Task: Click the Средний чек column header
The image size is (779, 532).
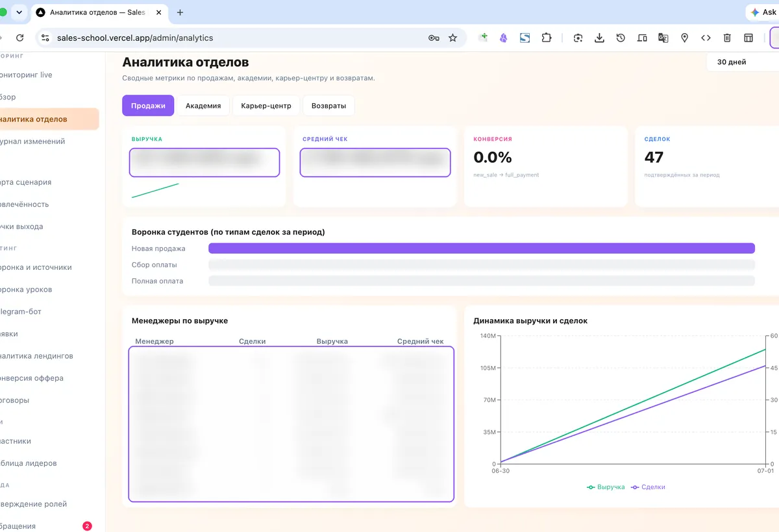Action: click(421, 341)
